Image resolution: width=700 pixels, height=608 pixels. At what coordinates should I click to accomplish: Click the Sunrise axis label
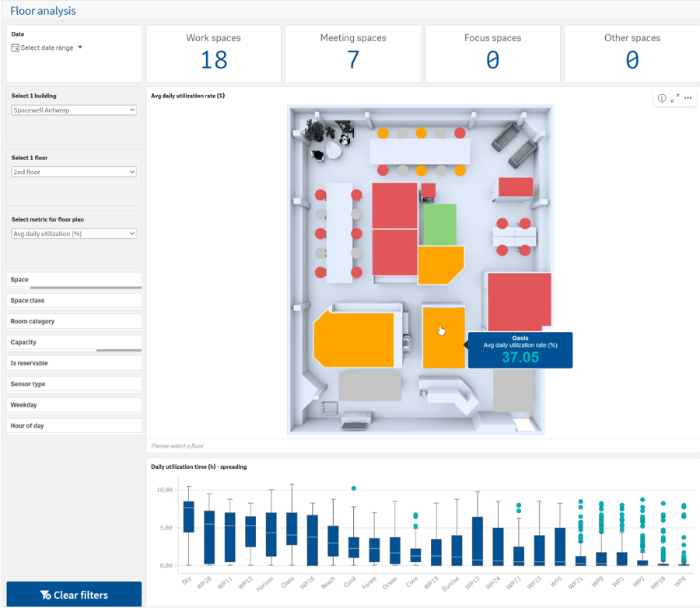tap(450, 583)
